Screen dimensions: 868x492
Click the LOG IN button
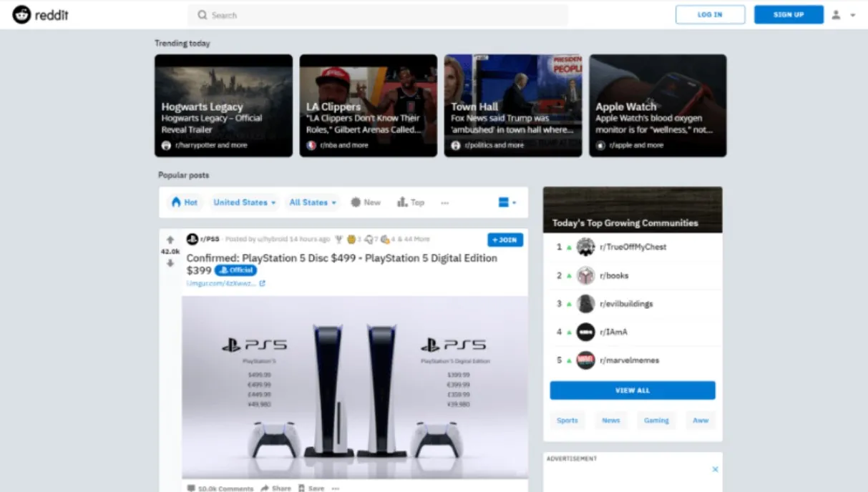[710, 14]
